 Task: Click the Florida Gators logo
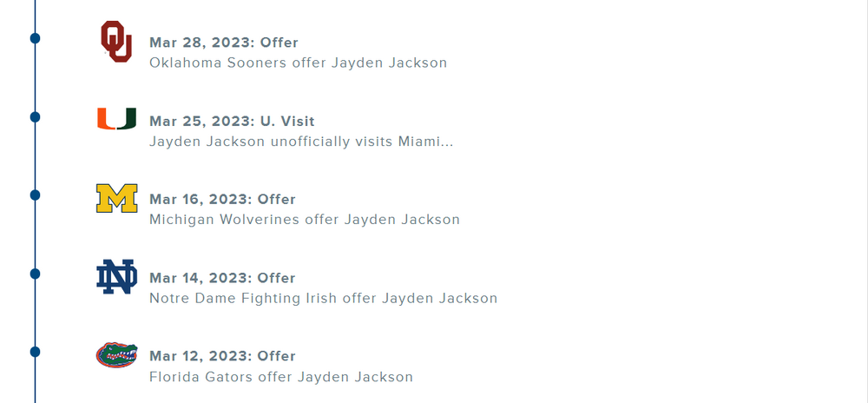(x=116, y=355)
